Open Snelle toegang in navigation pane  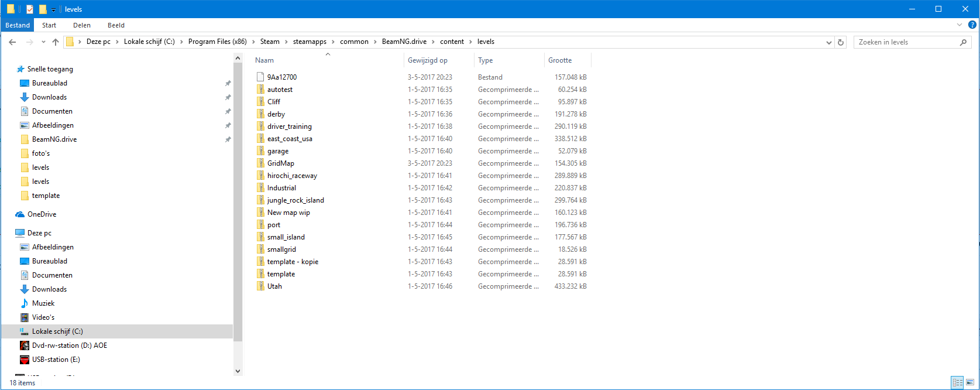tap(50, 69)
